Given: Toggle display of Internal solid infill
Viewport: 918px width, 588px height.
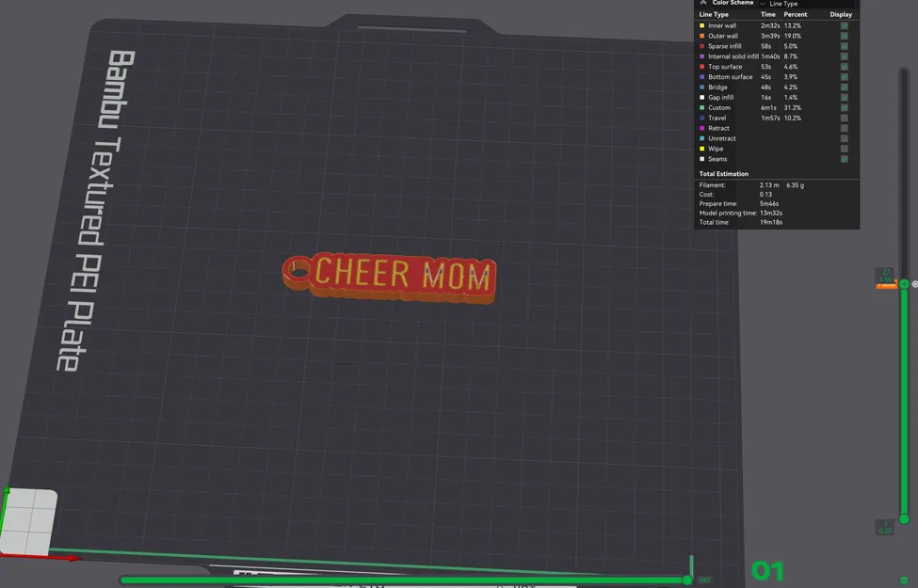Looking at the screenshot, I should [x=845, y=56].
